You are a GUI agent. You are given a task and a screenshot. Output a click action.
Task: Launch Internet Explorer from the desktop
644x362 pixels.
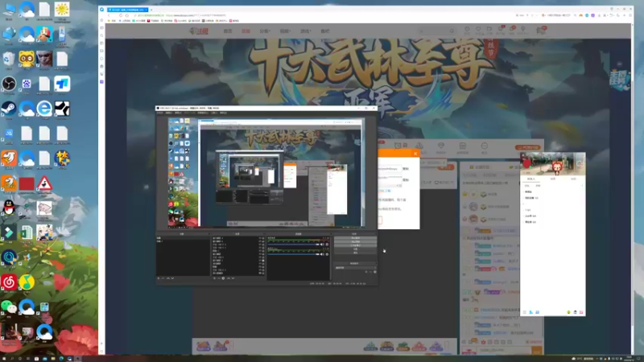click(x=44, y=109)
